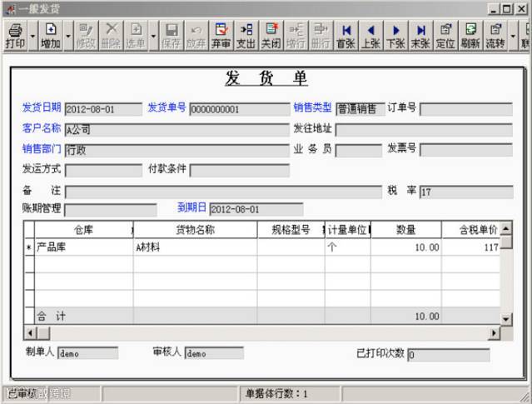Click the 发往地址 input field
This screenshot has height=404, width=532.
tap(424, 130)
